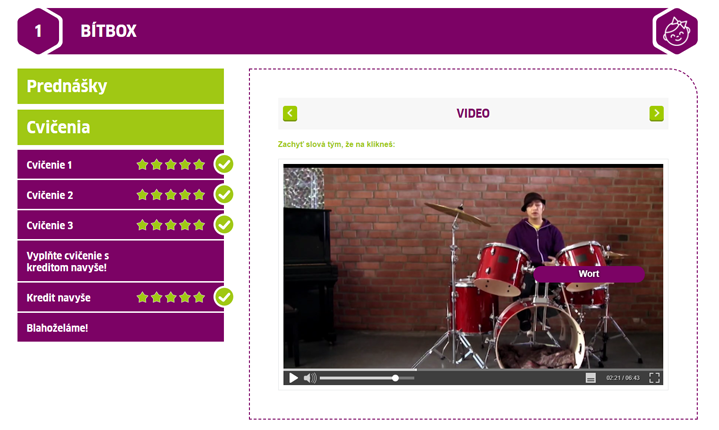Mute the video using the speaker icon

coord(310,378)
